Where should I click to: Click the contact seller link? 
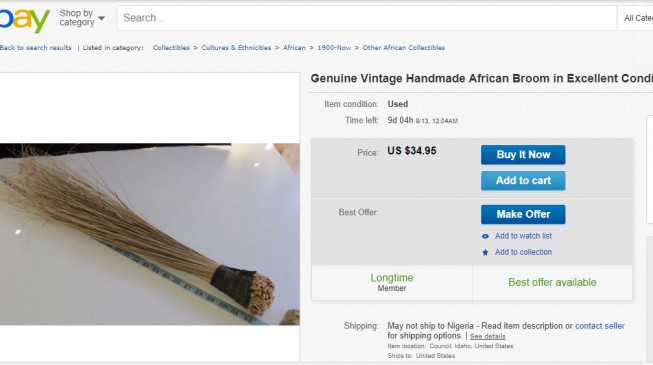600,326
